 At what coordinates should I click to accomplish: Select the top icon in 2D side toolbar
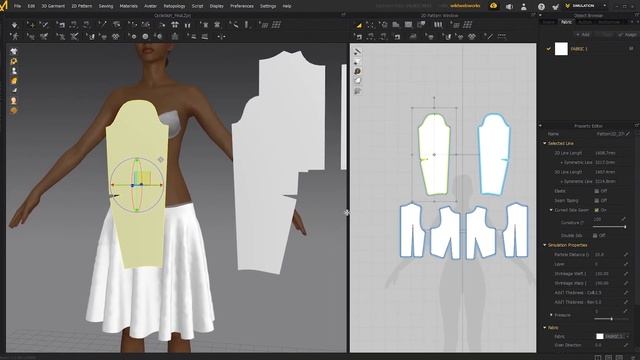pyautogui.click(x=358, y=52)
